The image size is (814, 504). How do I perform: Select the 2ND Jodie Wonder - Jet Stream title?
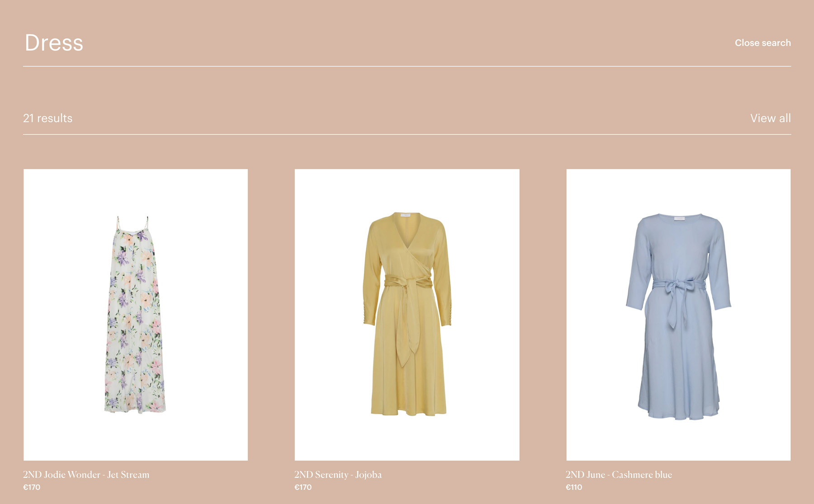pos(86,475)
